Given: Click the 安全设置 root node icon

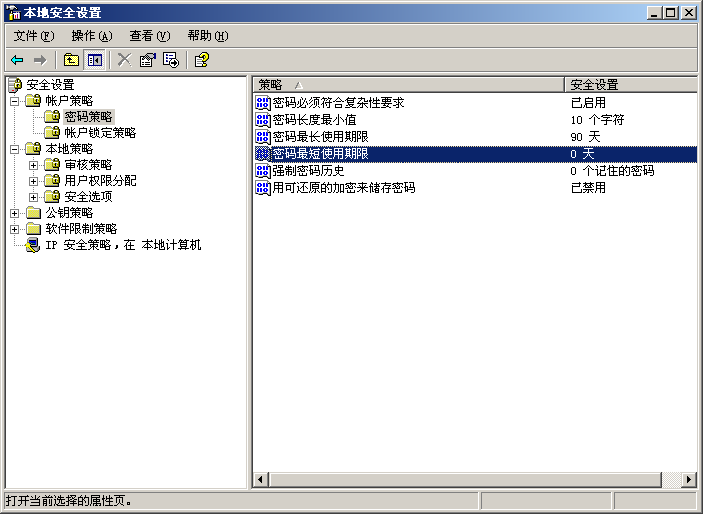Looking at the screenshot, I should (x=15, y=84).
